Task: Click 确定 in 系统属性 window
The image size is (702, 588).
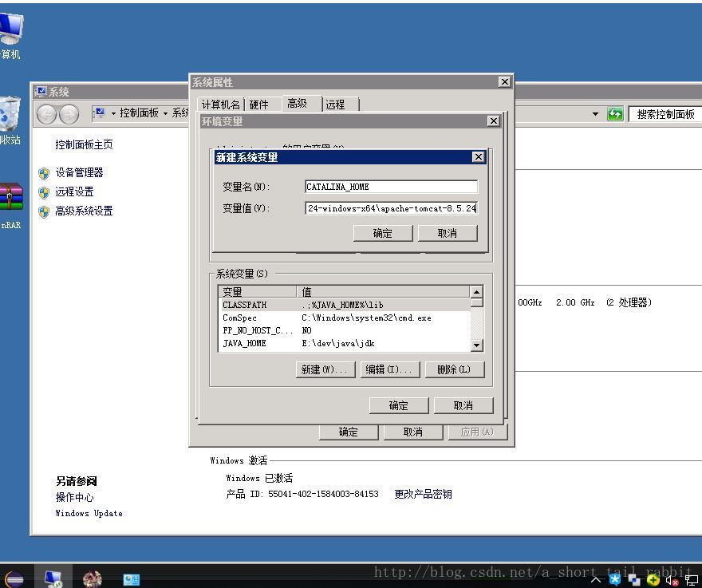Action: (349, 432)
